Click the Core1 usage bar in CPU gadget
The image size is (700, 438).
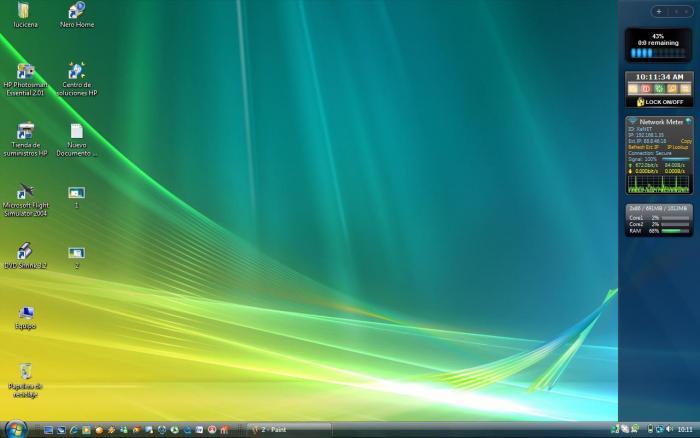675,218
